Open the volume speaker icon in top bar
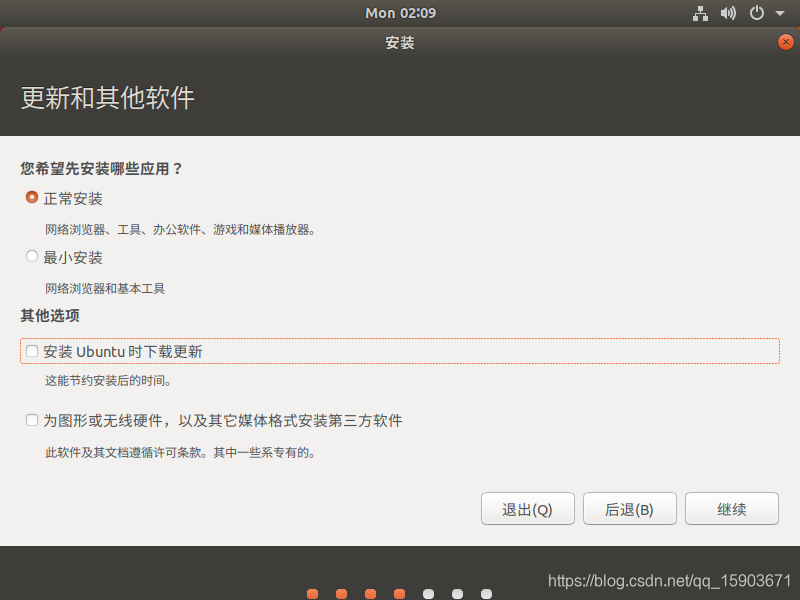 tap(728, 13)
